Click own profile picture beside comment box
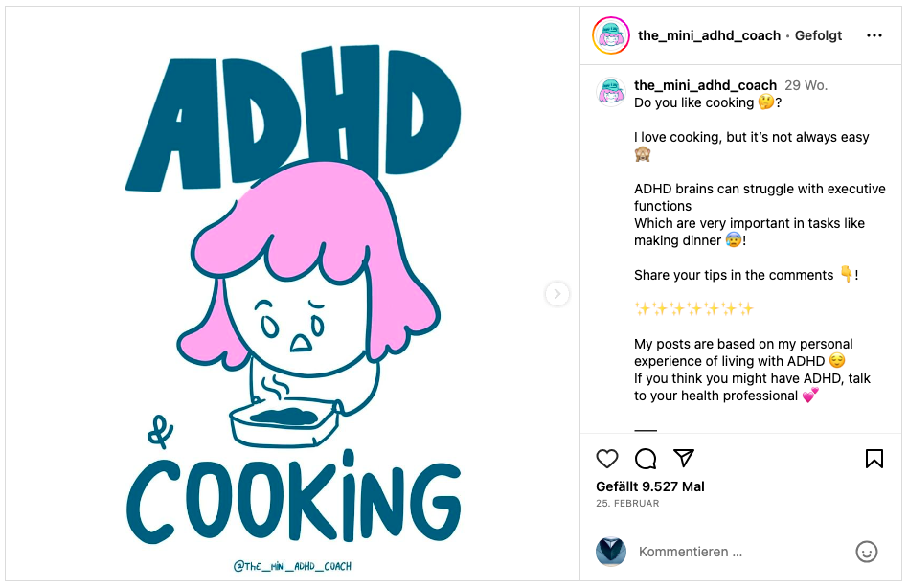Viewport: 908px width, 588px height. [611, 552]
